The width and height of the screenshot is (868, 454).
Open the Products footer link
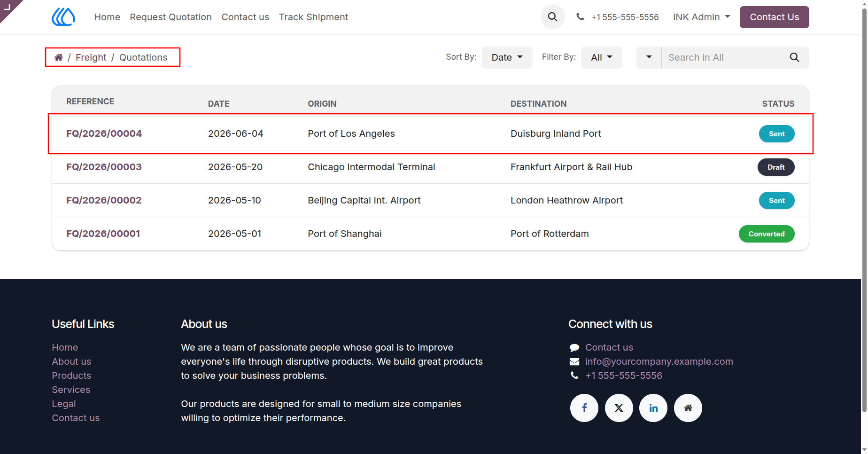71,376
